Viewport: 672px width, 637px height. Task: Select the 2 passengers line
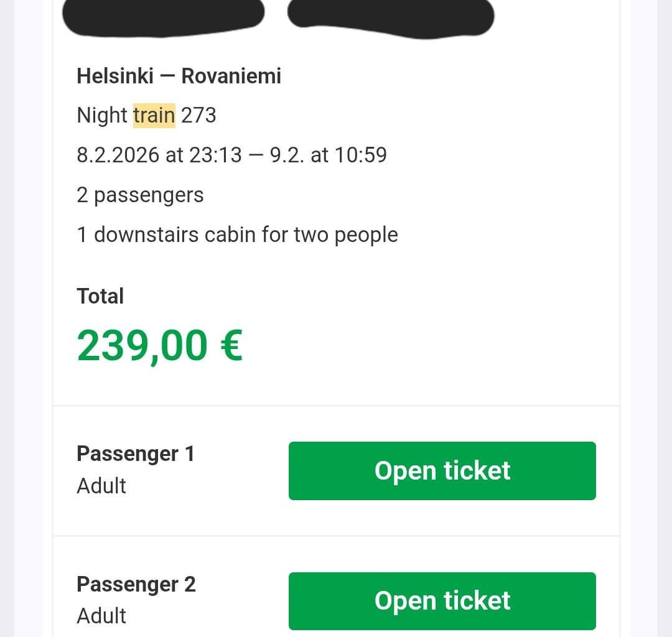pyautogui.click(x=139, y=195)
